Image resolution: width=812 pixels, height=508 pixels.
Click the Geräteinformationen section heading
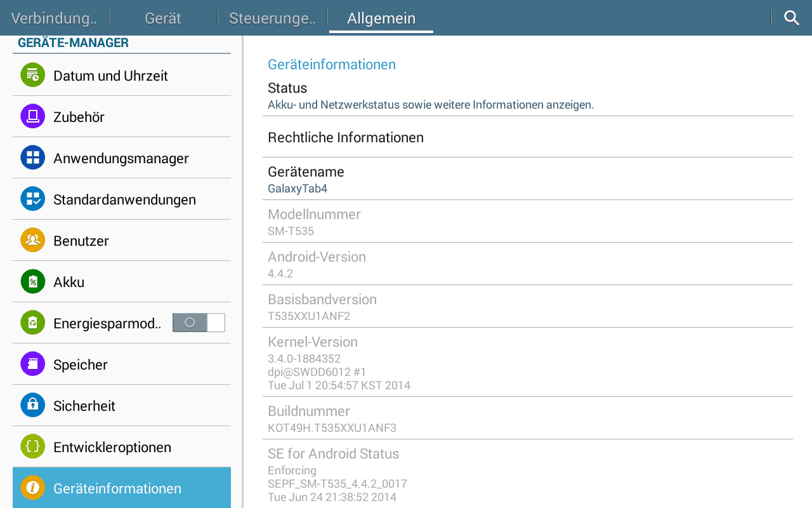[332, 64]
